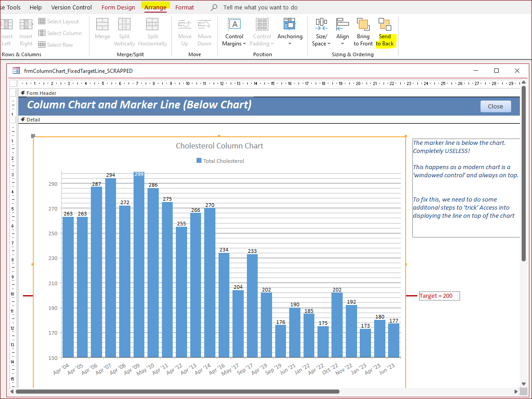Select the marker line explanation text box
Screen dimensions: 532x399
466,188
